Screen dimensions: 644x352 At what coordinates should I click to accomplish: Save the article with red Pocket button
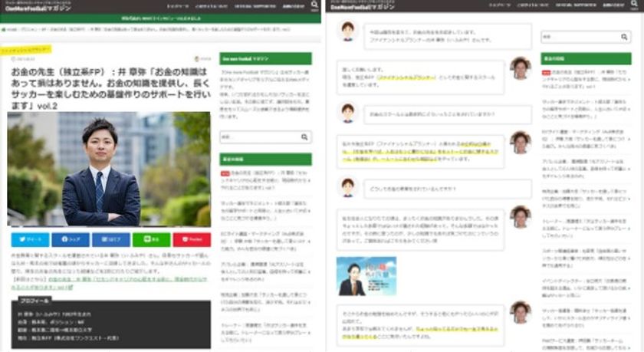click(x=192, y=239)
